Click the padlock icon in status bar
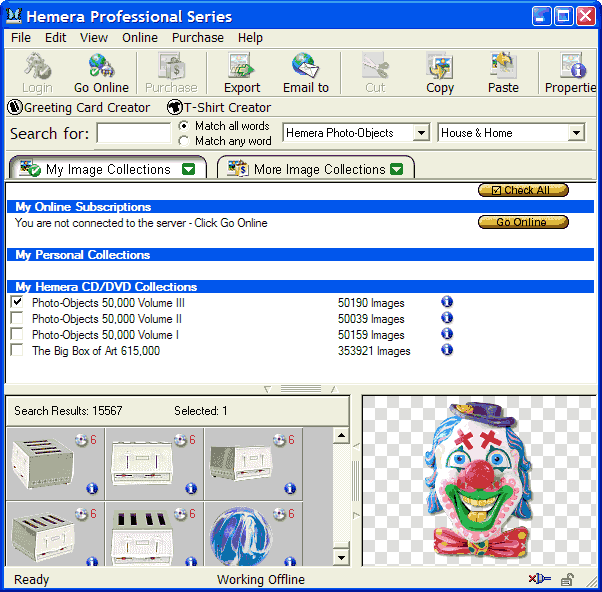This screenshot has height=592, width=602. click(567, 579)
